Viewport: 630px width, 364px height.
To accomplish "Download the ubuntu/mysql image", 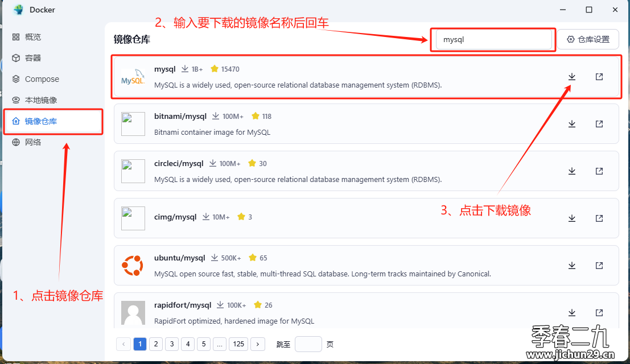I will [572, 266].
